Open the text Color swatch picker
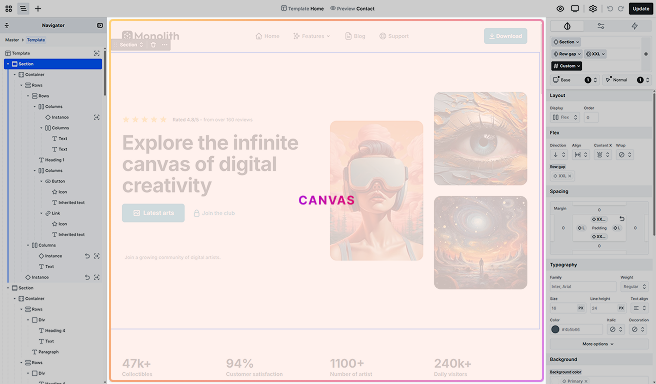 point(555,330)
